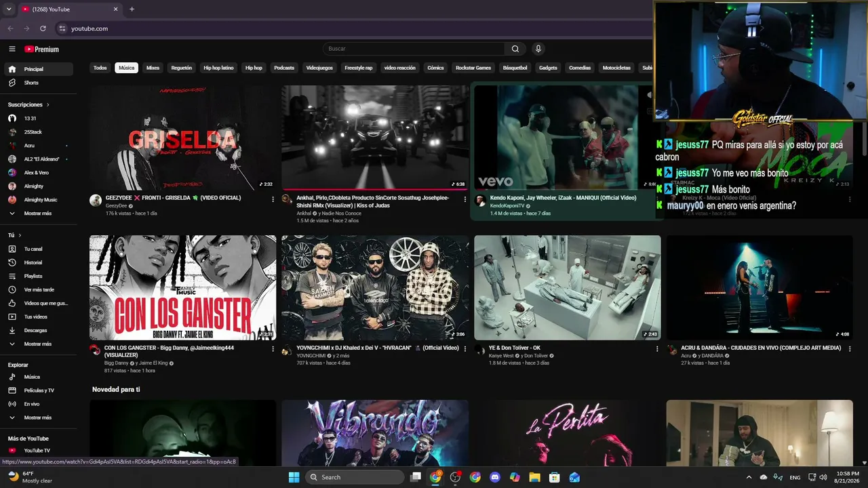Go to Principal home page
This screenshot has width=868, height=488.
coord(38,69)
